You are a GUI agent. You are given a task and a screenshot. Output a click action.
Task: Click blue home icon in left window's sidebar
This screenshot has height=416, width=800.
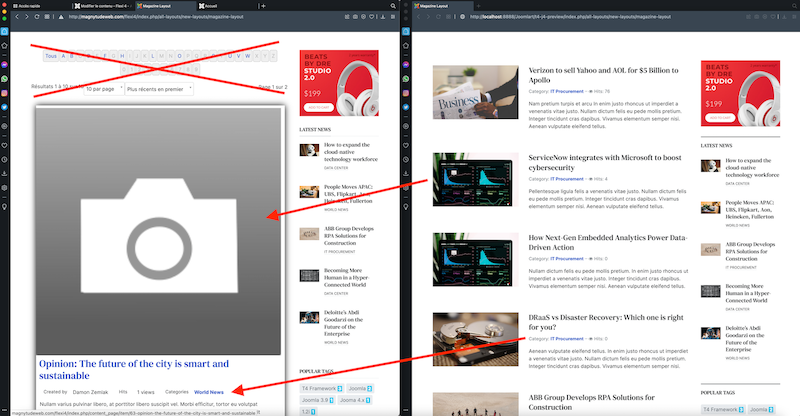pyautogui.click(x=5, y=32)
